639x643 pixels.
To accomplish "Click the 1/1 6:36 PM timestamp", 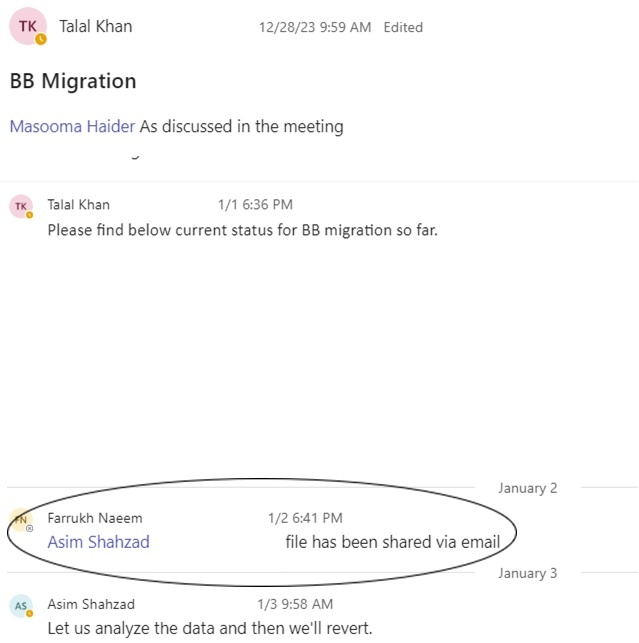I will click(x=255, y=205).
